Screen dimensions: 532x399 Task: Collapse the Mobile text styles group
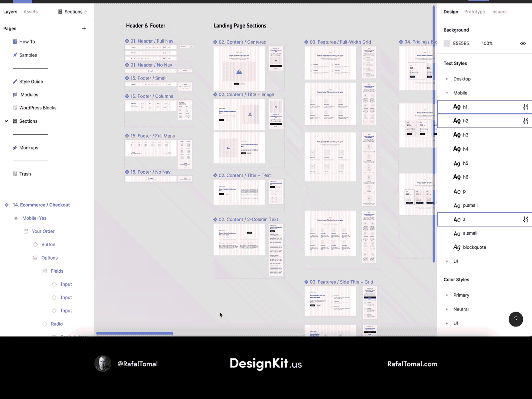447,93
